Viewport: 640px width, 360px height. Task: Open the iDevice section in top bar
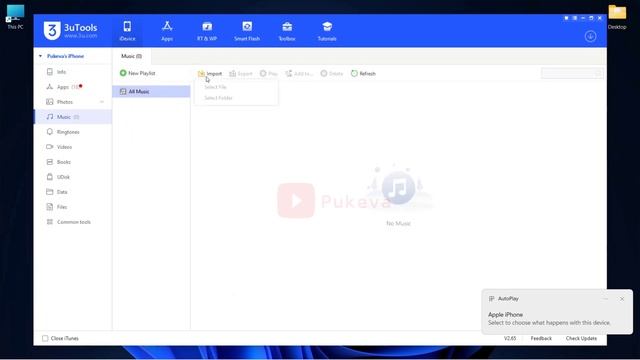click(127, 31)
